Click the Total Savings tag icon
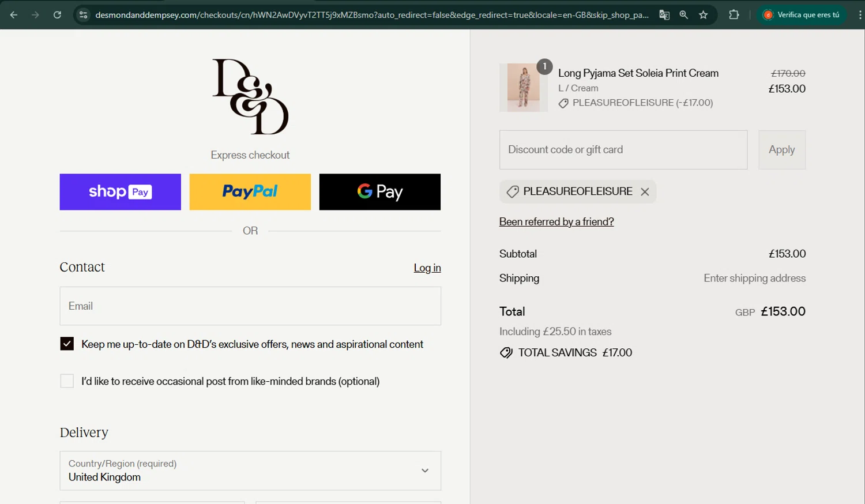The image size is (865, 504). [x=506, y=353]
